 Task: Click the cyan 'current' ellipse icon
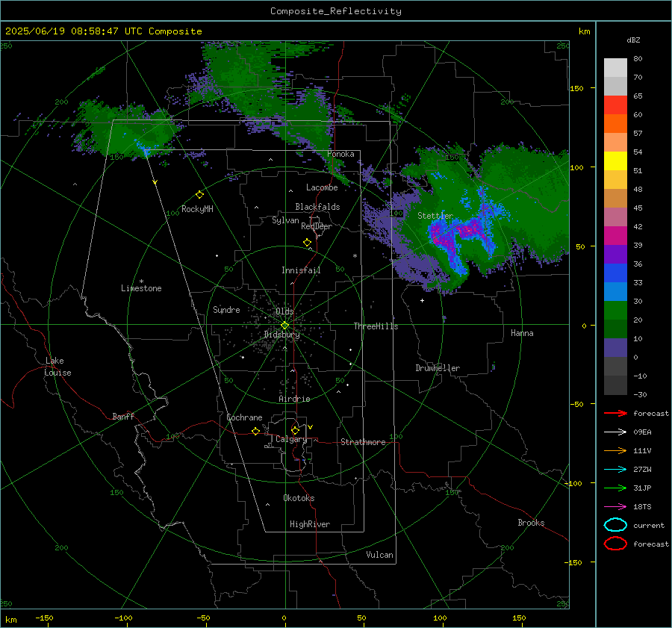[x=615, y=525]
